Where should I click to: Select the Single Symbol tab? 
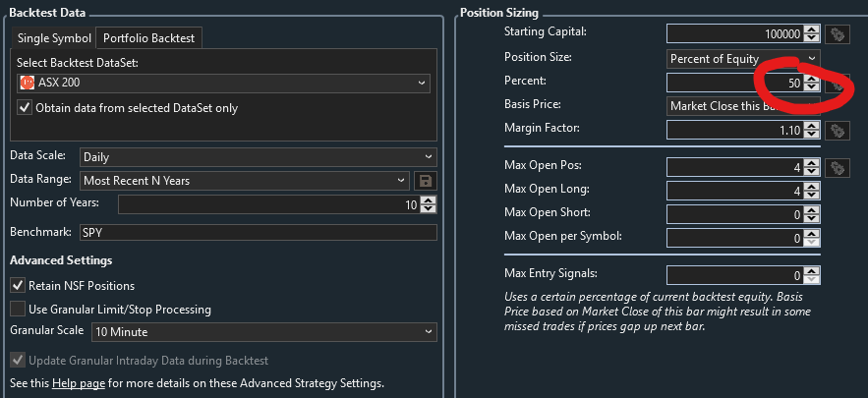tap(53, 38)
